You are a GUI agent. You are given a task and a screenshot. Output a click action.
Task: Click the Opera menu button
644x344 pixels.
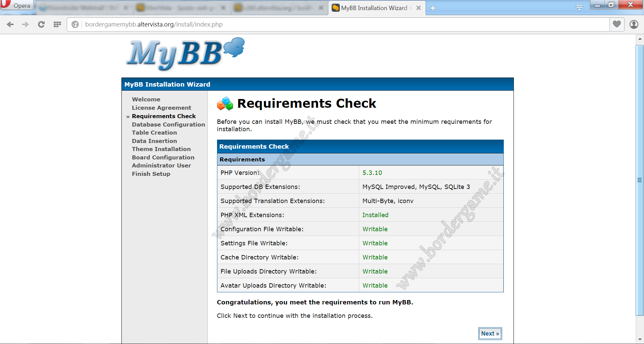coord(17,5)
